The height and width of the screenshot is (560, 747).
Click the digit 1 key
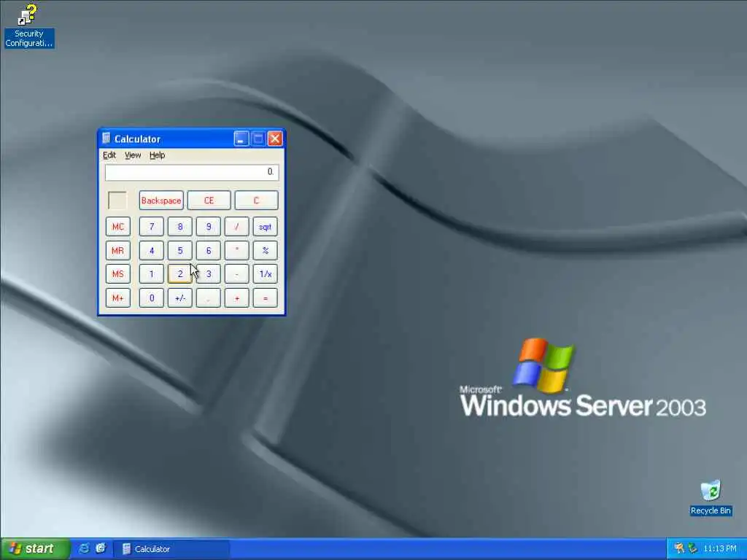click(x=152, y=274)
